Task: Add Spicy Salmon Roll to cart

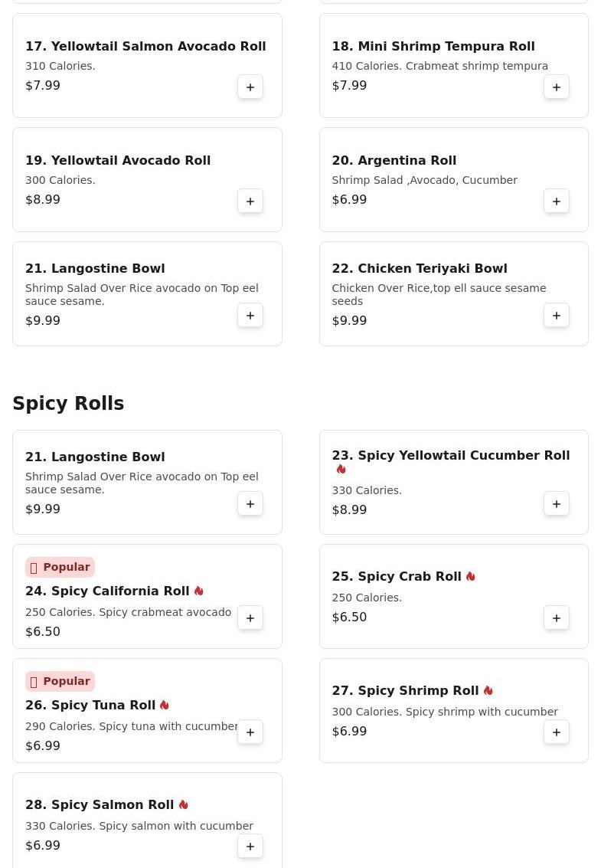Action: pyautogui.click(x=250, y=847)
